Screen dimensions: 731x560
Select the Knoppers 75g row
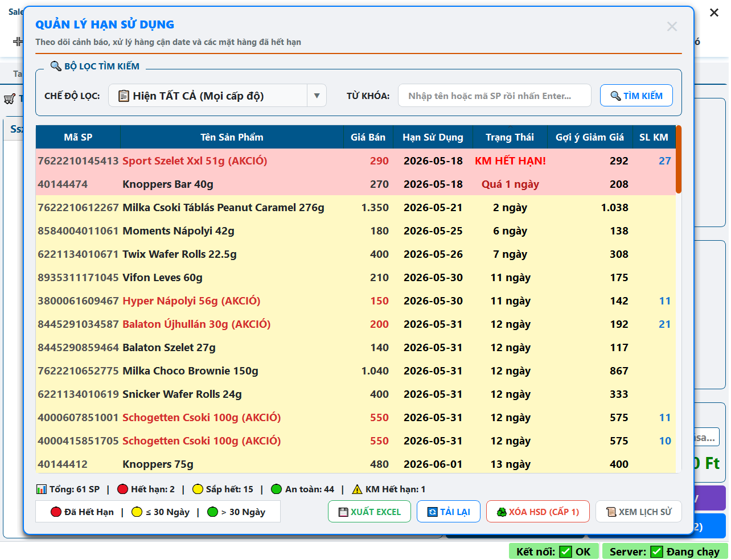[356, 464]
